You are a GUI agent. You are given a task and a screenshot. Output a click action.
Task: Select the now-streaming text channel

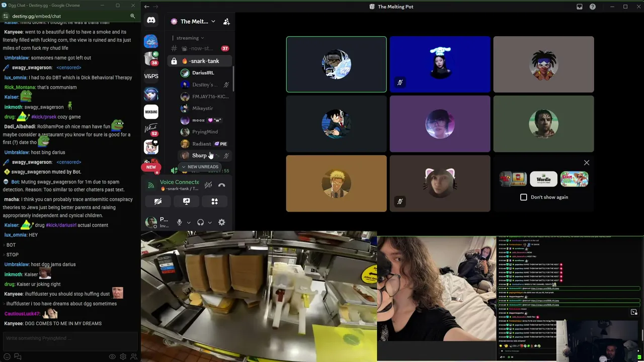click(x=200, y=48)
